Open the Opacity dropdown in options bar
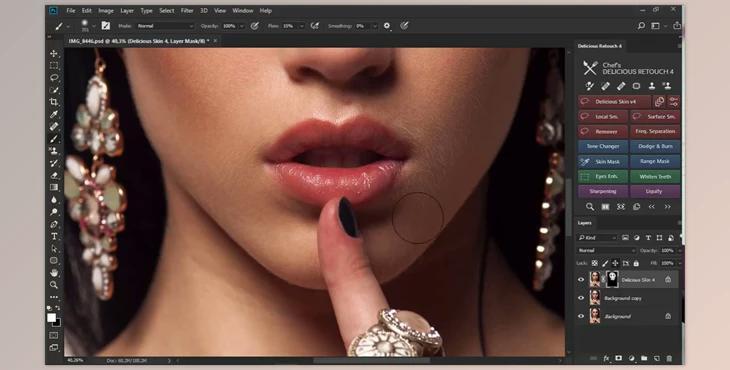730x370 pixels. (x=241, y=26)
